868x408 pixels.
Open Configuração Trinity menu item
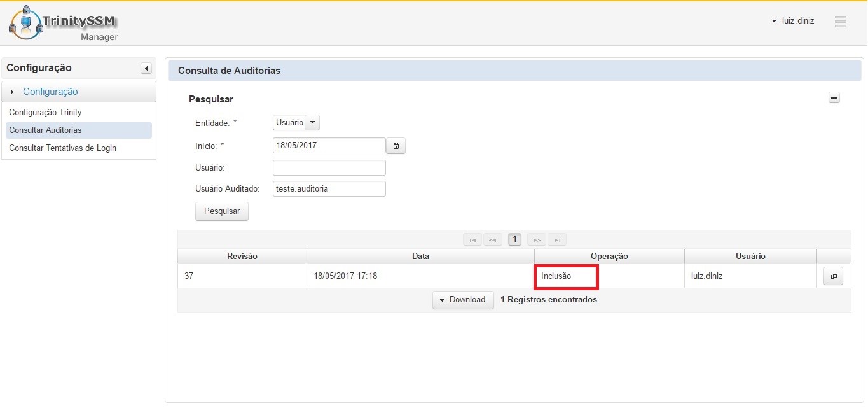pyautogui.click(x=45, y=113)
